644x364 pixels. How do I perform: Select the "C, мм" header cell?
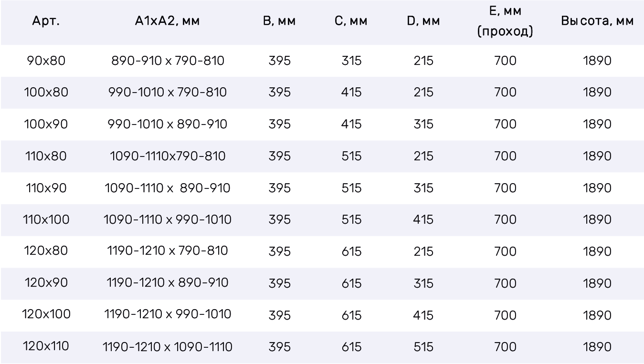click(x=351, y=22)
